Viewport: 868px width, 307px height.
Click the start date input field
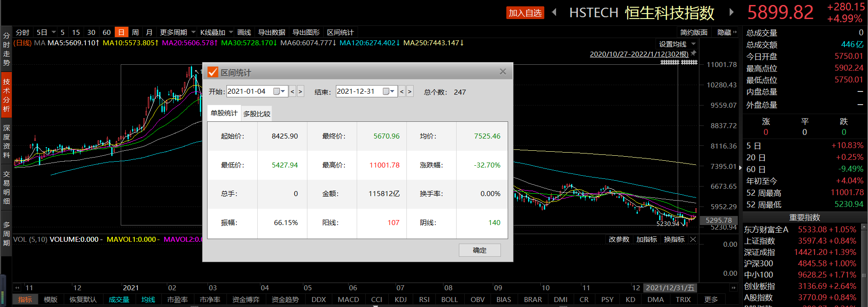tap(249, 91)
